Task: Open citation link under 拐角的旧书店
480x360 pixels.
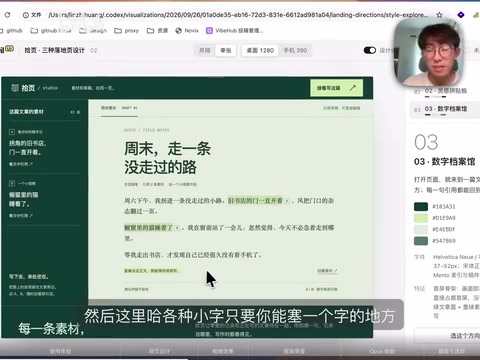Action: [x=21, y=164]
